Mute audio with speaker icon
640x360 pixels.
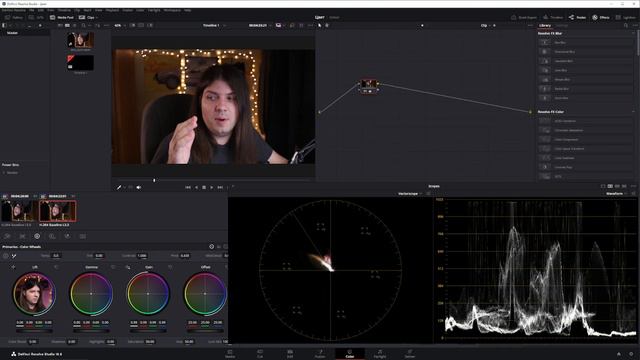click(139, 187)
